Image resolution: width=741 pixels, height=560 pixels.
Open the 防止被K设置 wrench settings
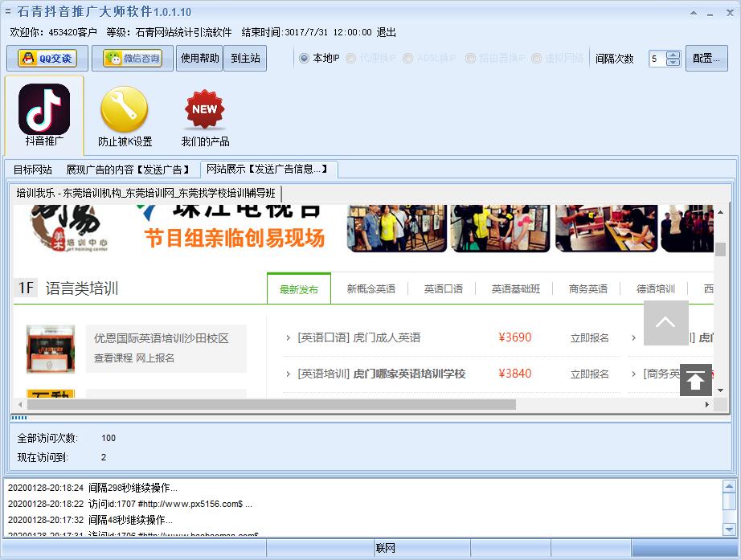[125, 116]
